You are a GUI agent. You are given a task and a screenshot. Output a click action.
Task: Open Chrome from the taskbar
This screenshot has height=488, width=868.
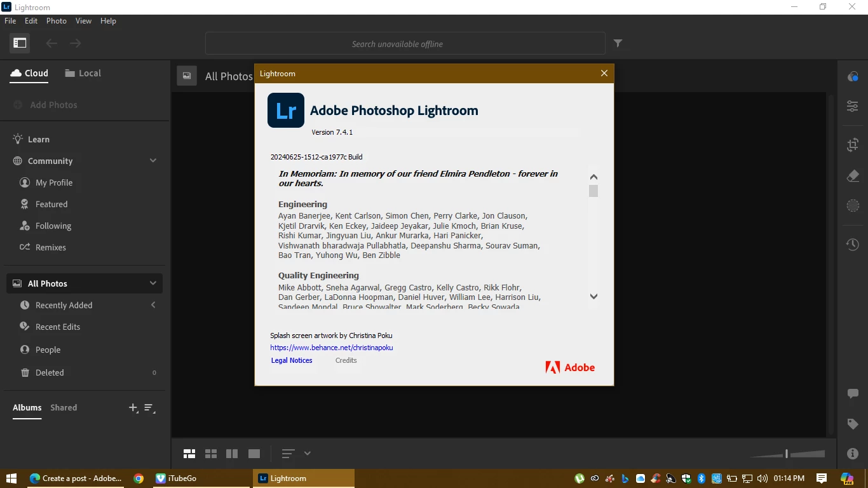139,478
